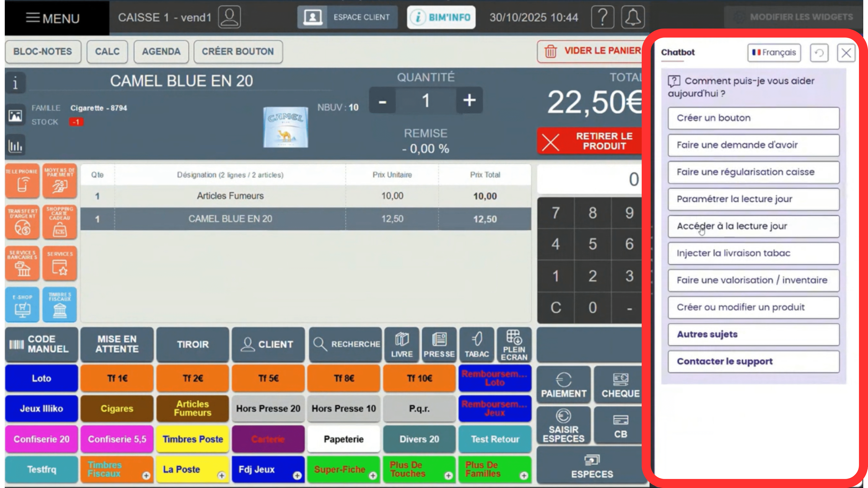Screen dimensions: 868x488
Task: Open product info 'i' icon
Action: tap(15, 83)
